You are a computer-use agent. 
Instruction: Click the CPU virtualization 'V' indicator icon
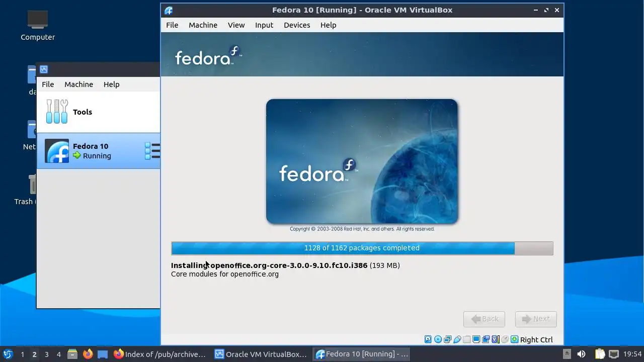[495, 339]
